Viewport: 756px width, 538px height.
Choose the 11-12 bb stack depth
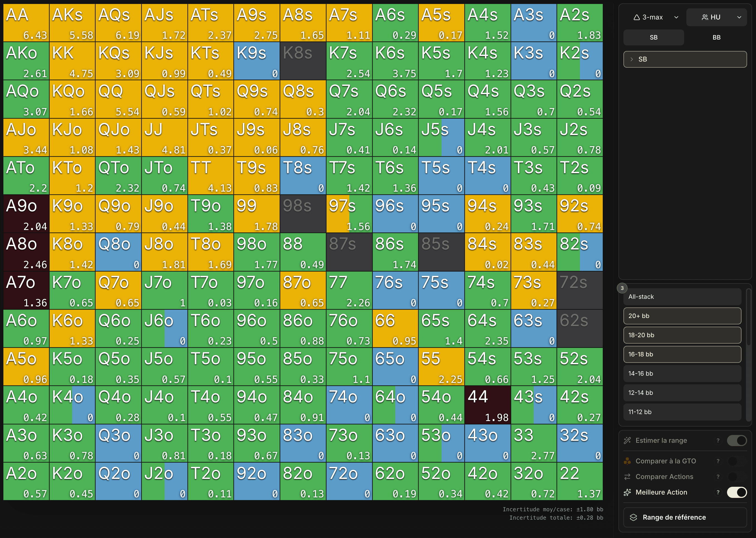pos(682,412)
